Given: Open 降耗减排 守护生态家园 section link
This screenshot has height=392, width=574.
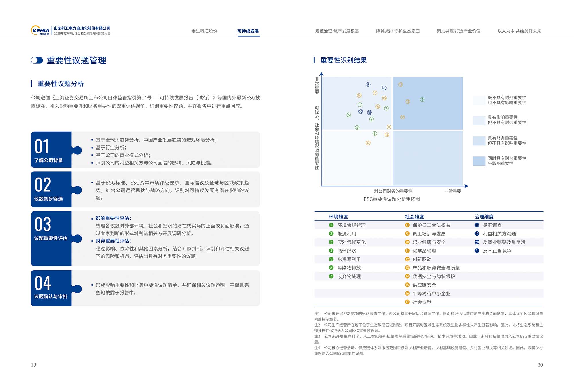Looking at the screenshot, I should tap(398, 31).
